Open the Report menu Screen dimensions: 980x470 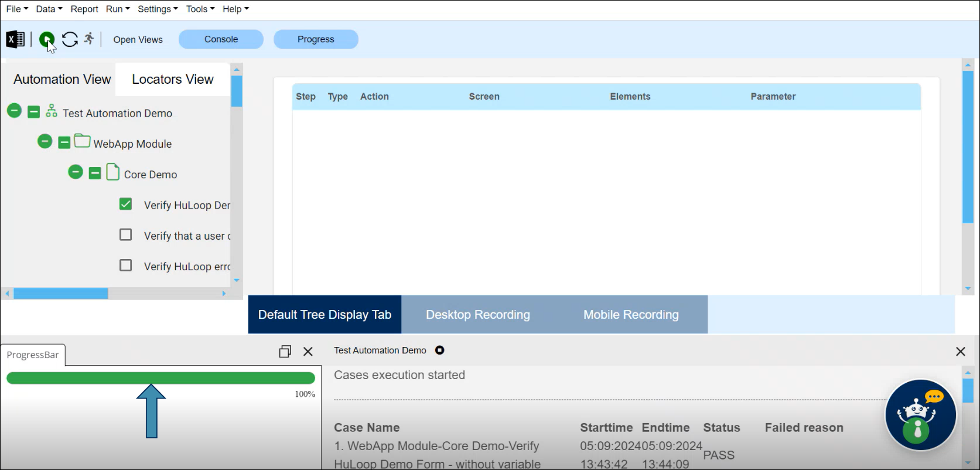(84, 9)
